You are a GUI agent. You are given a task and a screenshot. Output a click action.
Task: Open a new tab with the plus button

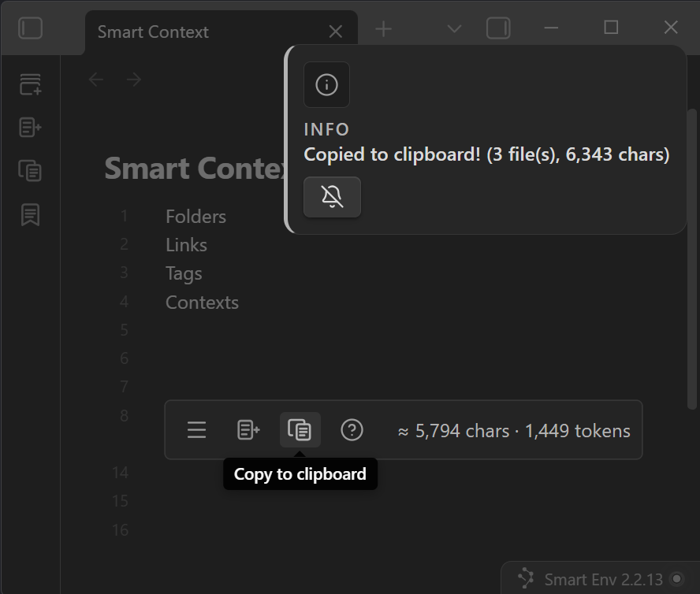(x=383, y=29)
